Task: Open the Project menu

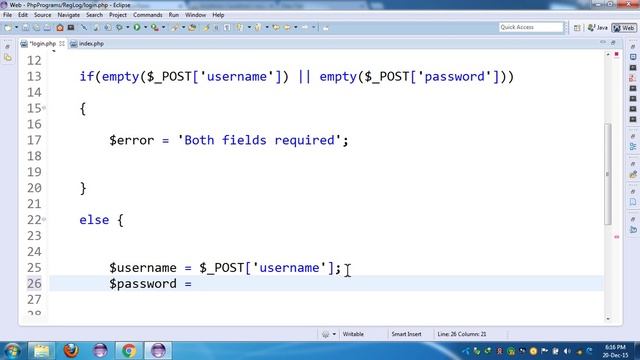Action: pos(118,15)
